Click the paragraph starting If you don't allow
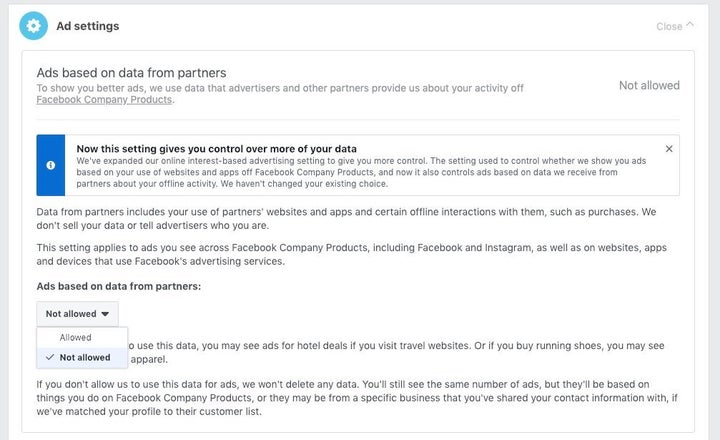 [357, 398]
